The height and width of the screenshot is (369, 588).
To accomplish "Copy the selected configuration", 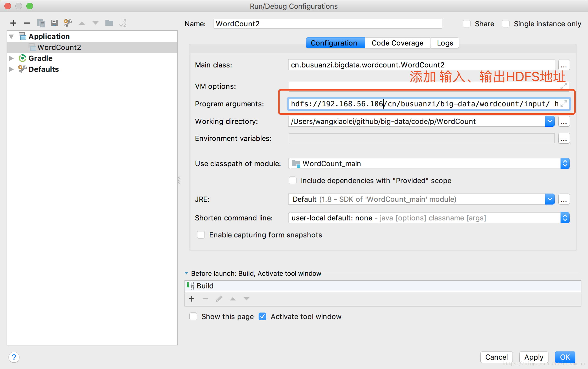I will [41, 23].
